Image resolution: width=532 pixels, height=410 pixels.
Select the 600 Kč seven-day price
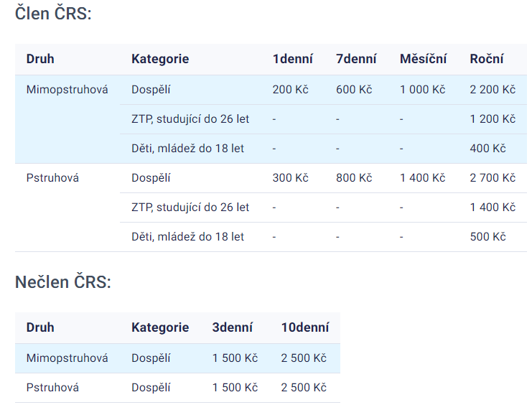(x=354, y=90)
